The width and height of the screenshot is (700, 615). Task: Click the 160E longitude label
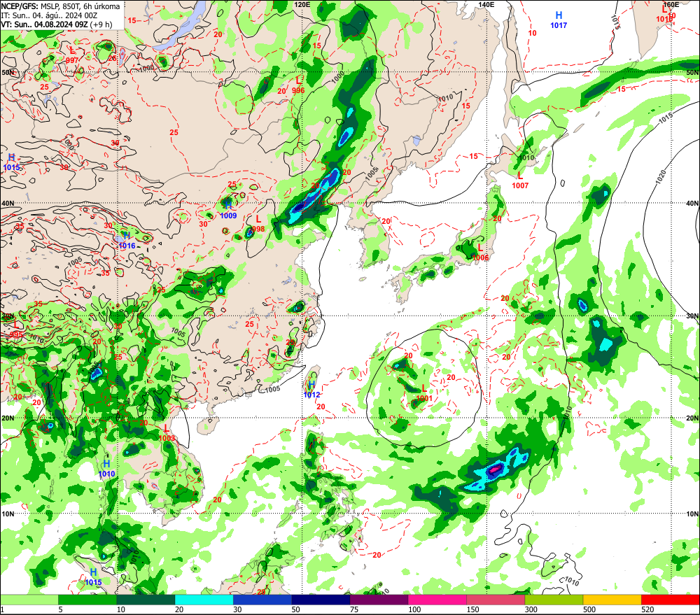click(x=671, y=4)
